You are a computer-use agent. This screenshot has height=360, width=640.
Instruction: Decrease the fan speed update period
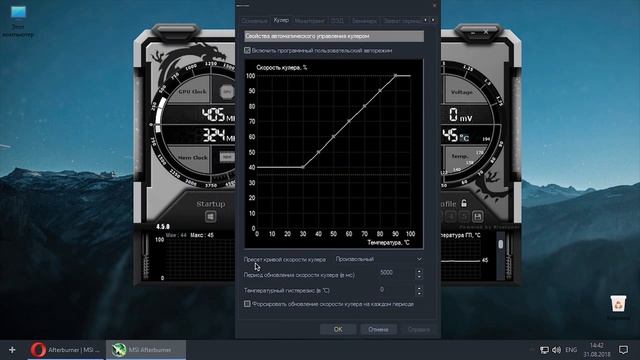pos(419,276)
